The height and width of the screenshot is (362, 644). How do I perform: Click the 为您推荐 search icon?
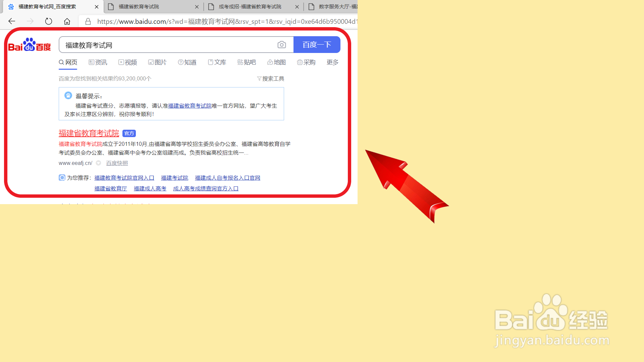pyautogui.click(x=62, y=178)
